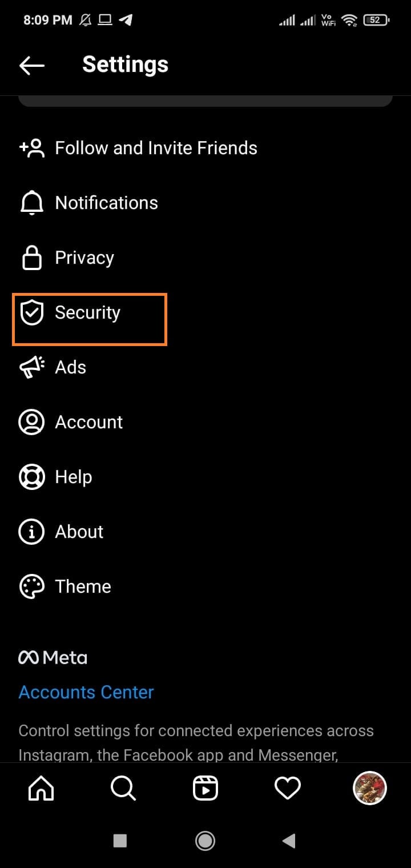Viewport: 411px width, 868px height.
Task: Tap the Account person icon
Action: tap(31, 421)
